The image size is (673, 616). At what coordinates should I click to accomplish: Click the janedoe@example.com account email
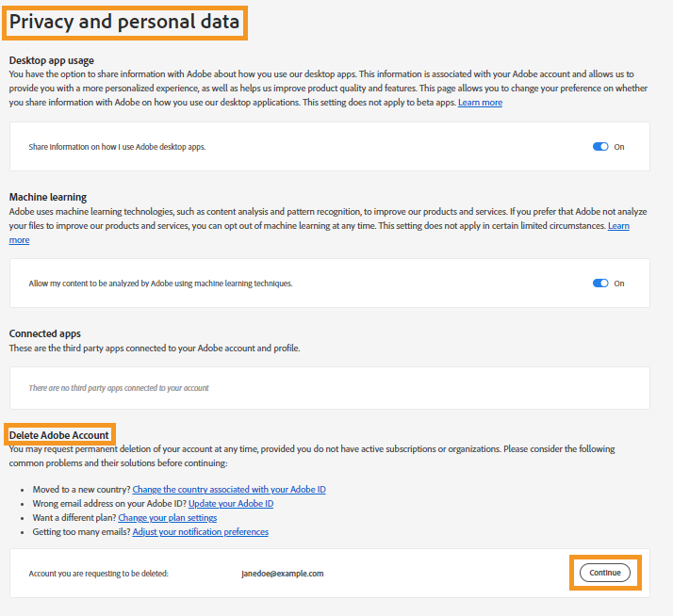click(x=283, y=574)
